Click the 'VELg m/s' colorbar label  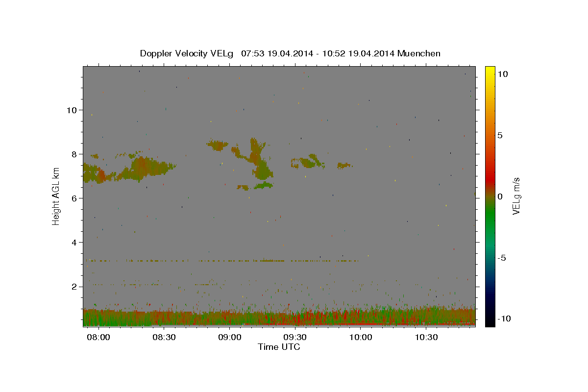[x=516, y=196]
